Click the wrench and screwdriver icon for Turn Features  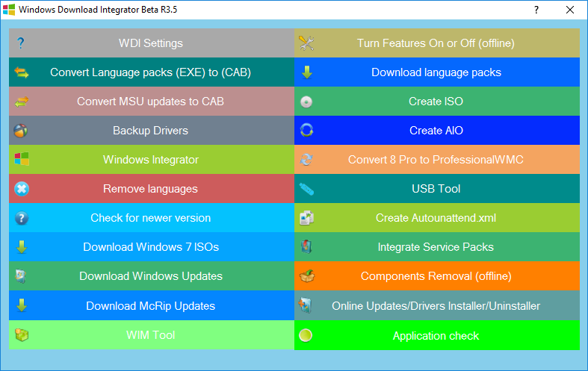pyautogui.click(x=306, y=43)
